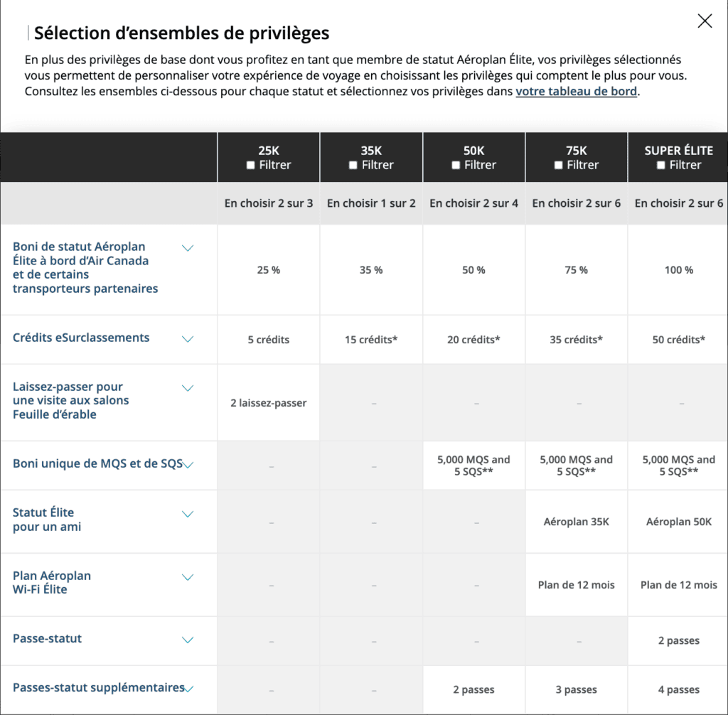Expand the Crédits eSurclassements row chevron

pos(188,339)
